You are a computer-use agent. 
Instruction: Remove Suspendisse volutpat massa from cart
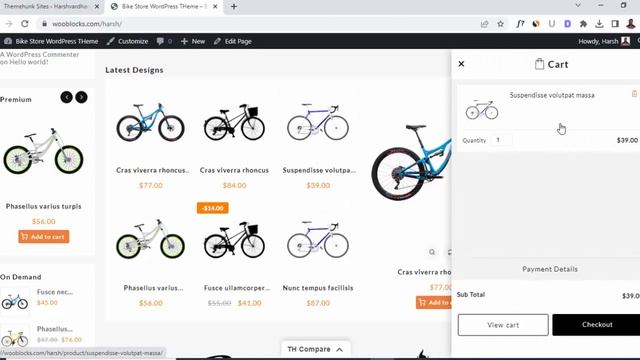click(x=634, y=94)
